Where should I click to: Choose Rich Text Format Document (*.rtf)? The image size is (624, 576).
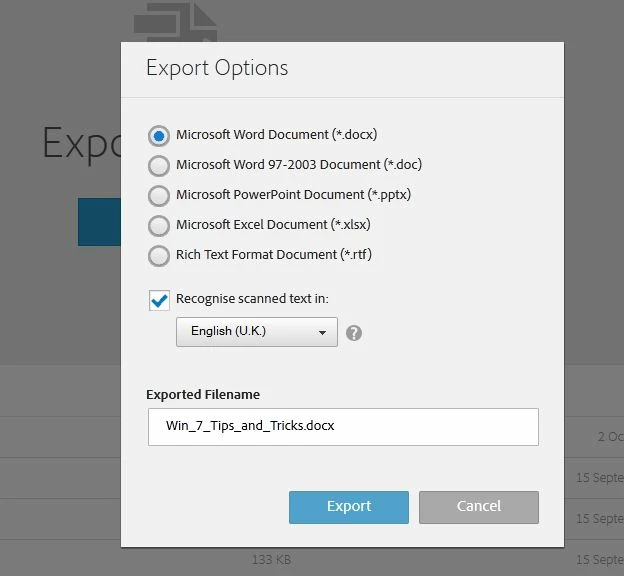click(159, 256)
